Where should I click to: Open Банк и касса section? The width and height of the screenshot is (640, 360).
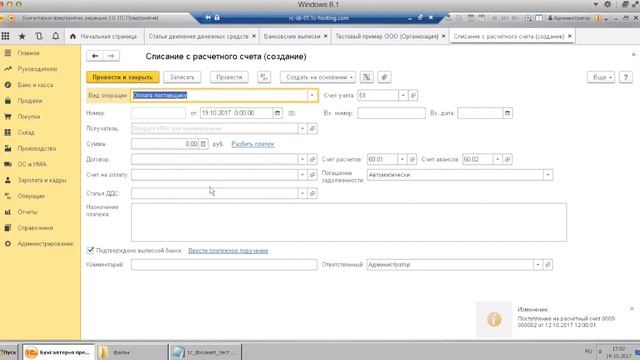pyautogui.click(x=35, y=85)
